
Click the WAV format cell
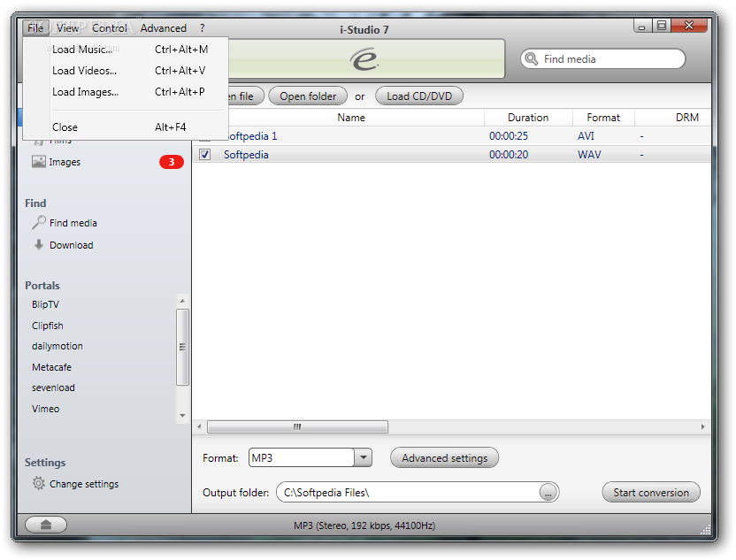[589, 155]
